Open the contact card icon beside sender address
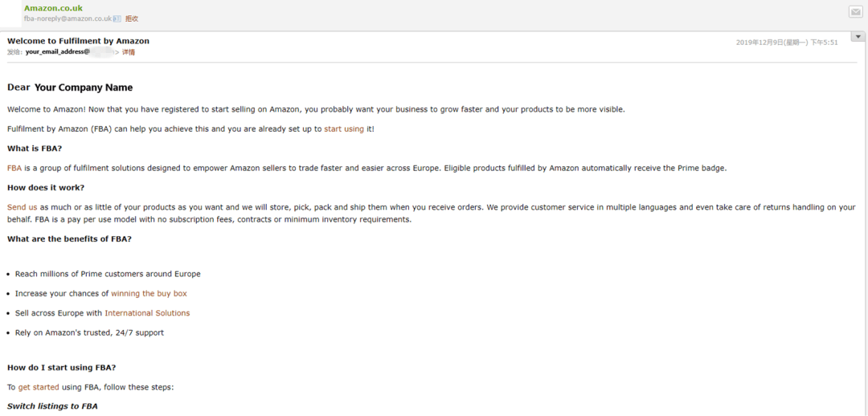The height and width of the screenshot is (416, 868). (x=117, y=18)
